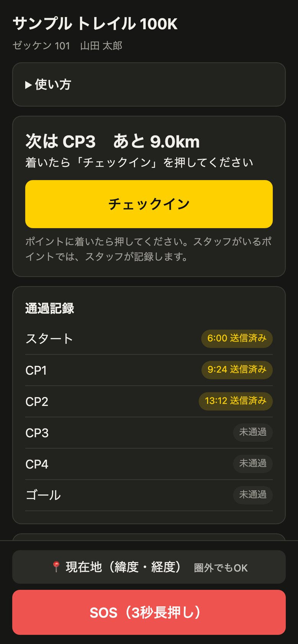
Task: Open the CP1 record row
Action: click(x=149, y=370)
